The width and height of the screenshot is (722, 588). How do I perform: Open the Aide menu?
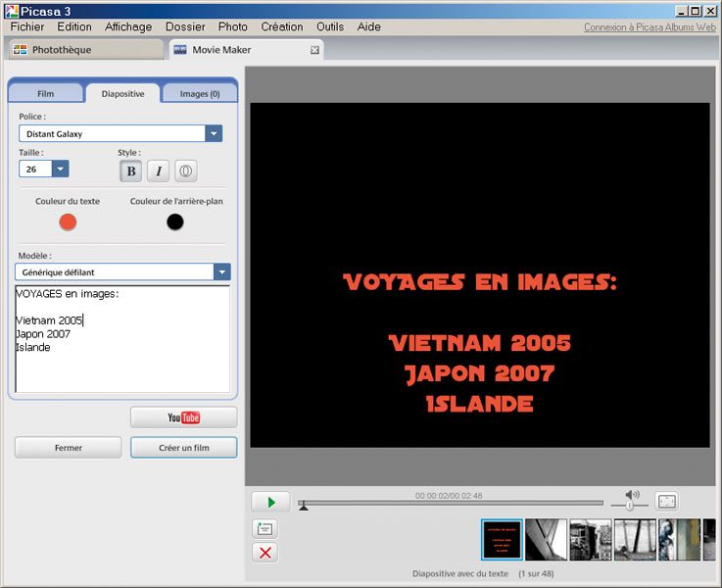tap(368, 26)
